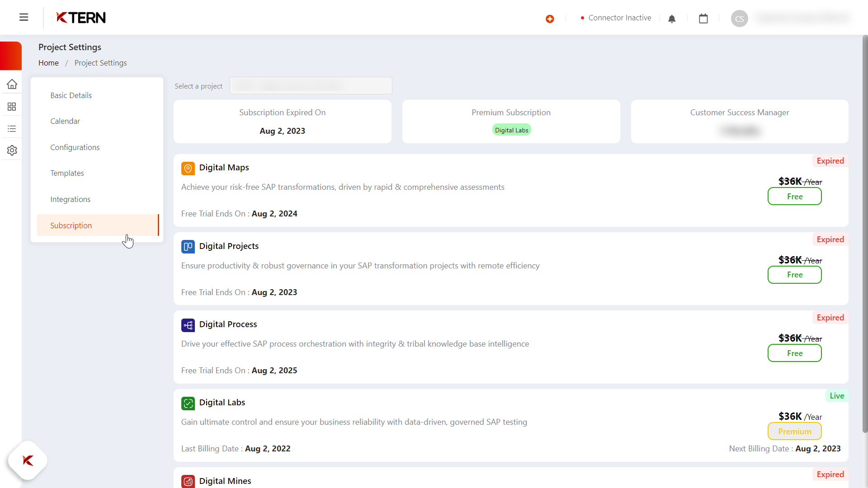
Task: Open the CS user avatar
Action: [740, 19]
